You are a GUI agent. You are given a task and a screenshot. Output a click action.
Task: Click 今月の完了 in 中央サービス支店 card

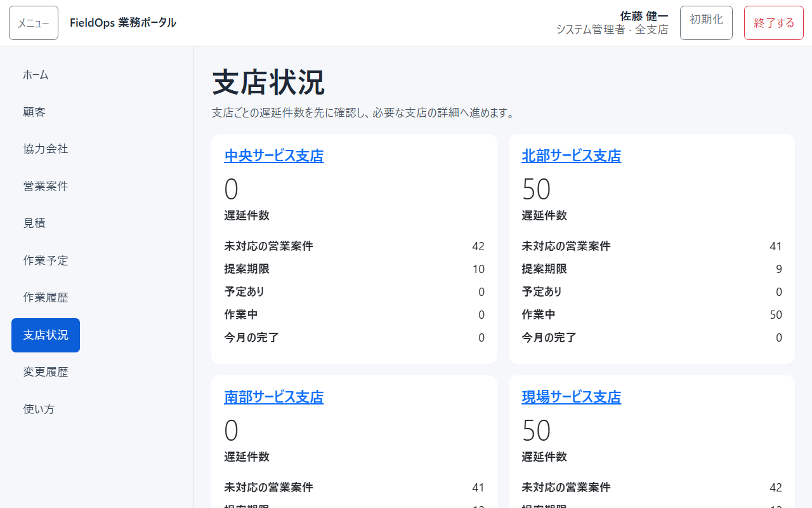251,338
